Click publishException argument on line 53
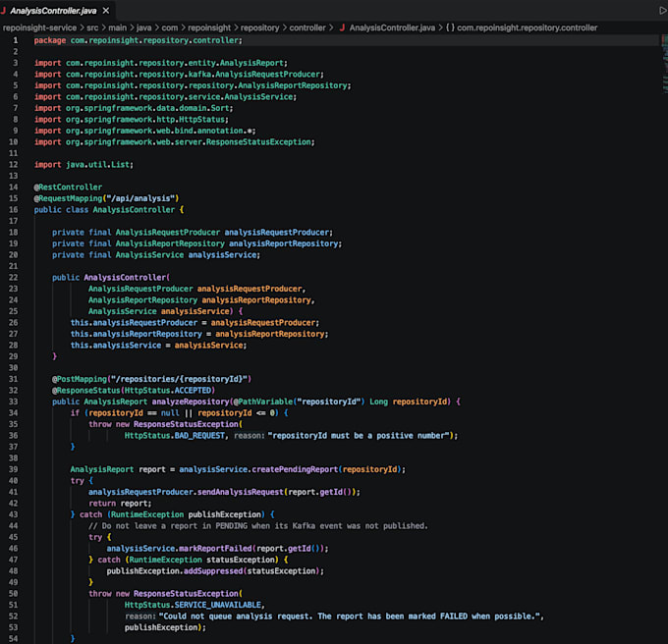668x644 pixels. click(x=161, y=628)
